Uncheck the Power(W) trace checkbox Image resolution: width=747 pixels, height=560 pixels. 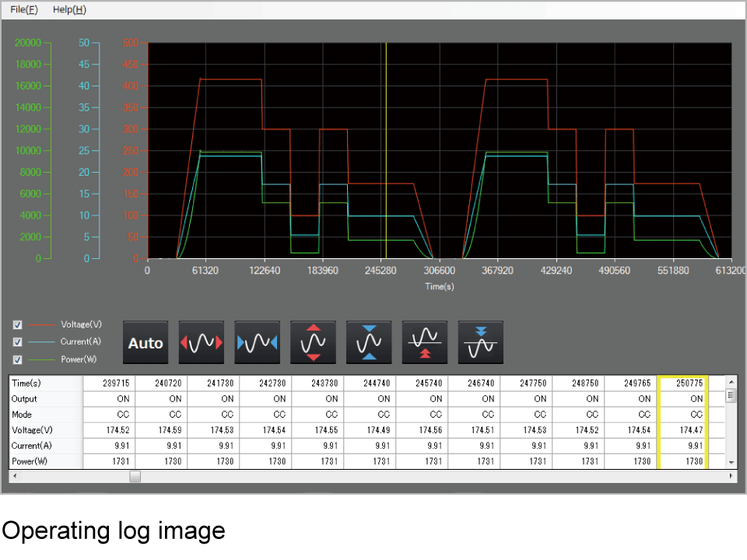click(17, 359)
